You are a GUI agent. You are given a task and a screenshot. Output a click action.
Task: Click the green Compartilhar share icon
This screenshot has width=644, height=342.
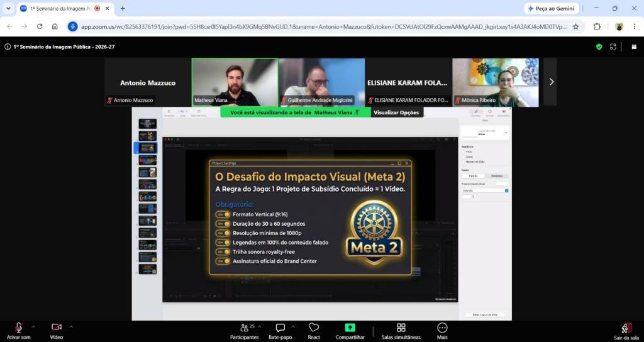350,328
